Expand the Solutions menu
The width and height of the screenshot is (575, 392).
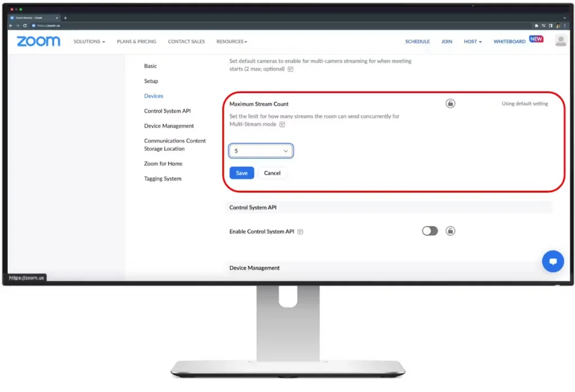pos(89,42)
